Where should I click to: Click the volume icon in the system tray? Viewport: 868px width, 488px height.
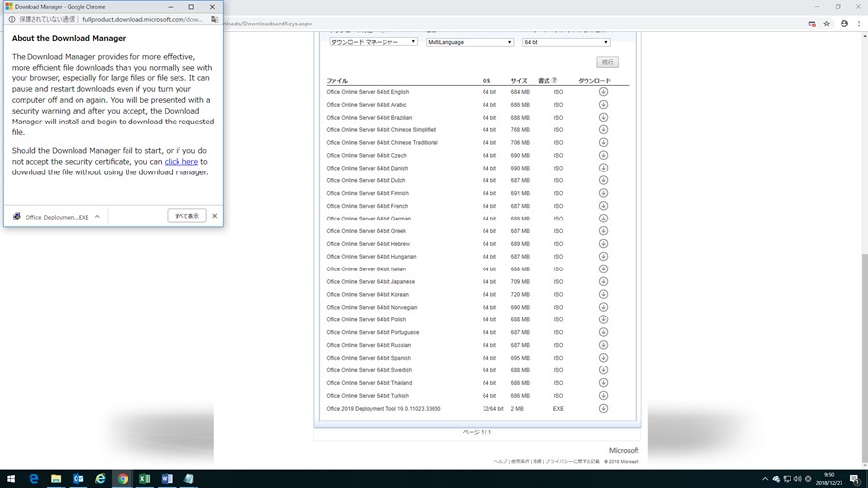click(797, 479)
